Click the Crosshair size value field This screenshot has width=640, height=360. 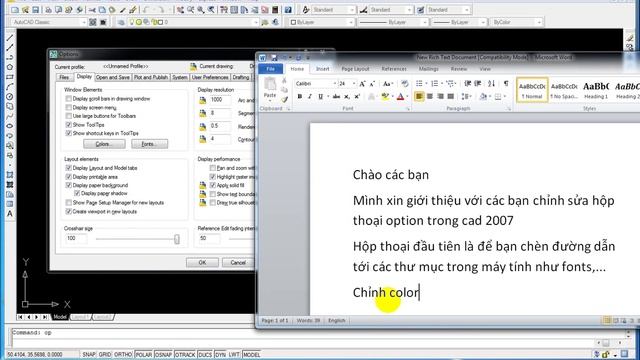[76, 238]
